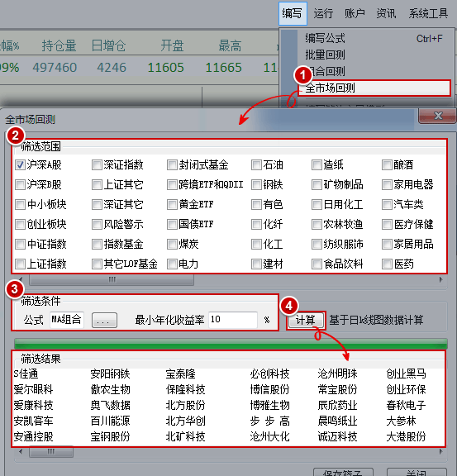Click left arrow of results scrollbar
Image resolution: width=457 pixels, height=476 pixels.
21,452
